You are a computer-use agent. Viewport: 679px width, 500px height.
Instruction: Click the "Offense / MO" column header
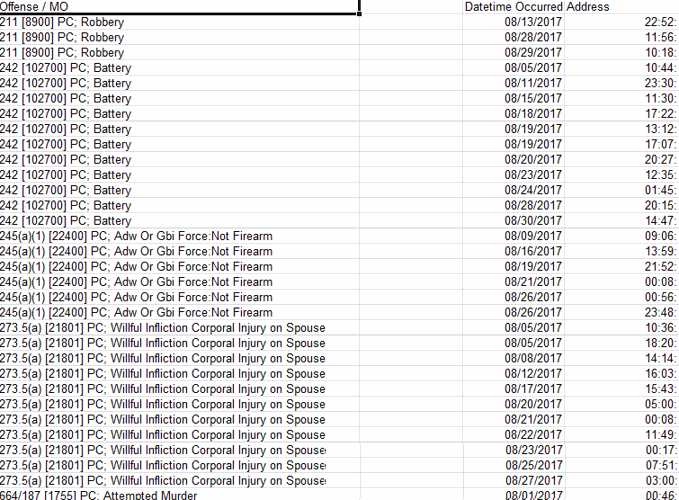35,7
